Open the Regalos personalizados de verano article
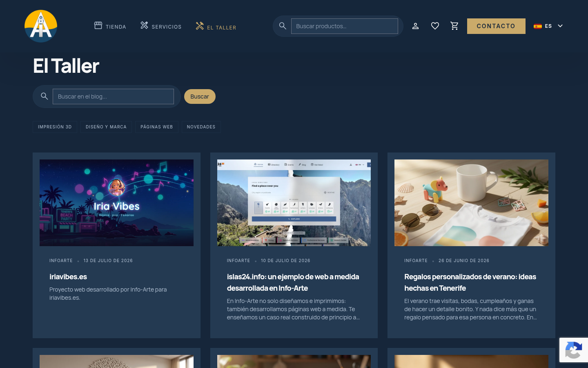 coord(470,283)
